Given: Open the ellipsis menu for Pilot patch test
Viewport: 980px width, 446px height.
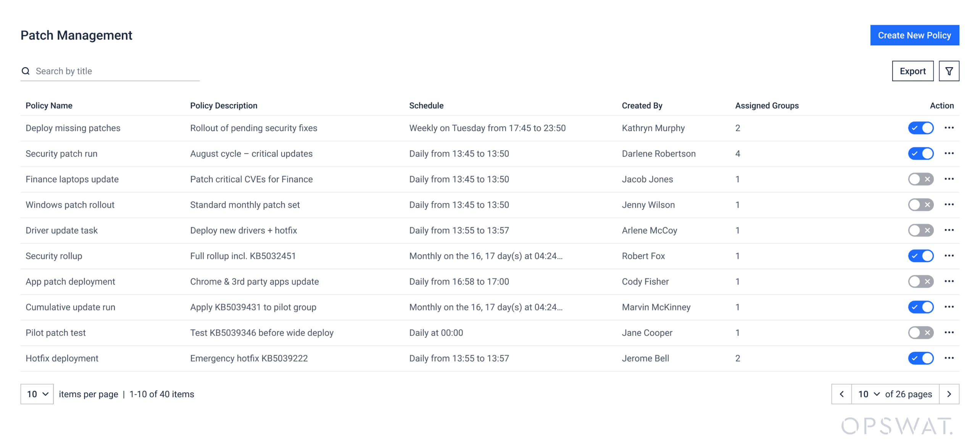Looking at the screenshot, I should click(x=949, y=332).
